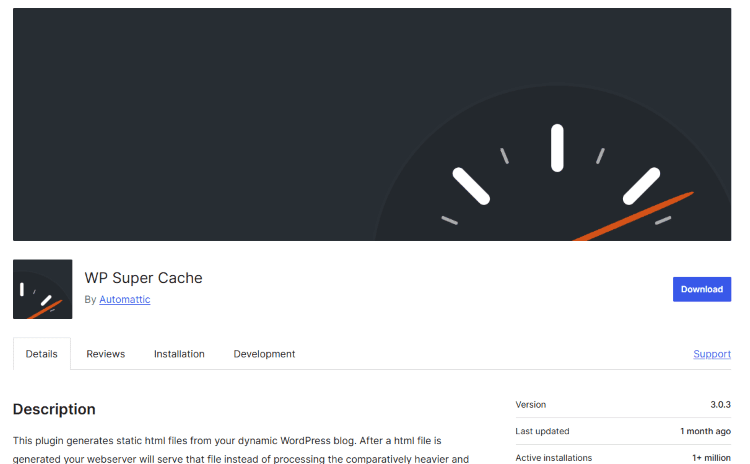Image resolution: width=750 pixels, height=464 pixels.
Task: Open the Installation tab
Action: (179, 354)
